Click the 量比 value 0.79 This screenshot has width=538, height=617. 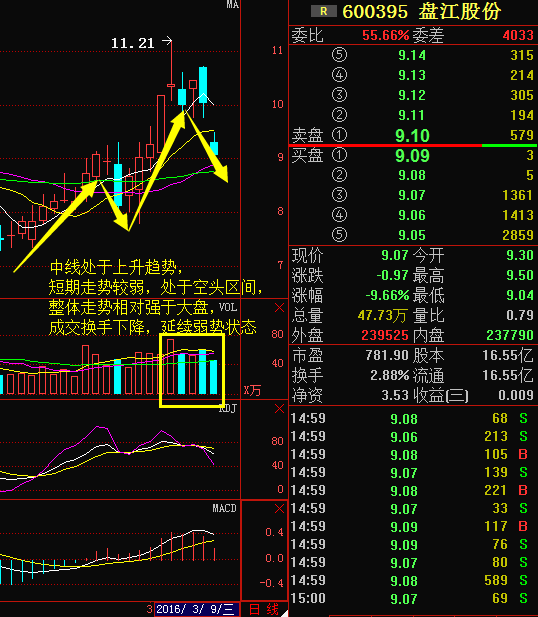tap(520, 316)
